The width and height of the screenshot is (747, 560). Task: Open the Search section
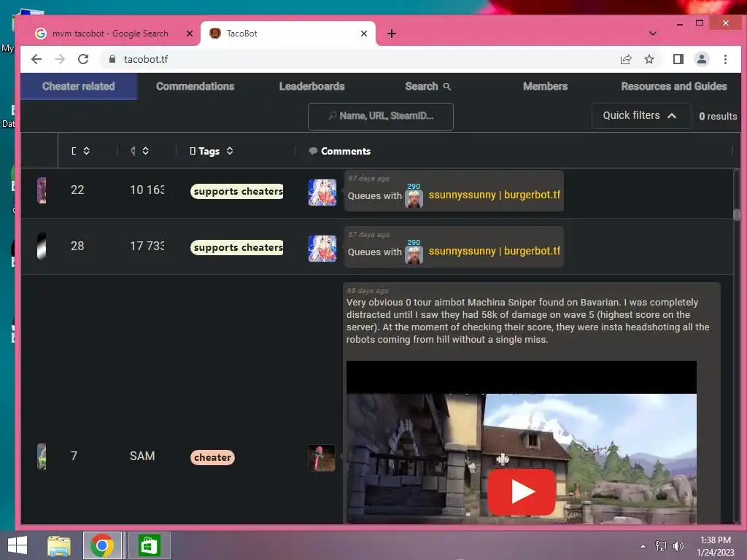[x=427, y=86]
